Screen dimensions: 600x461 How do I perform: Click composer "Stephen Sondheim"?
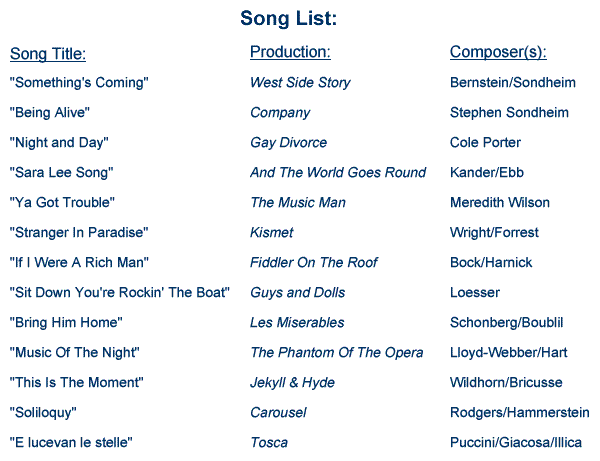pos(509,113)
